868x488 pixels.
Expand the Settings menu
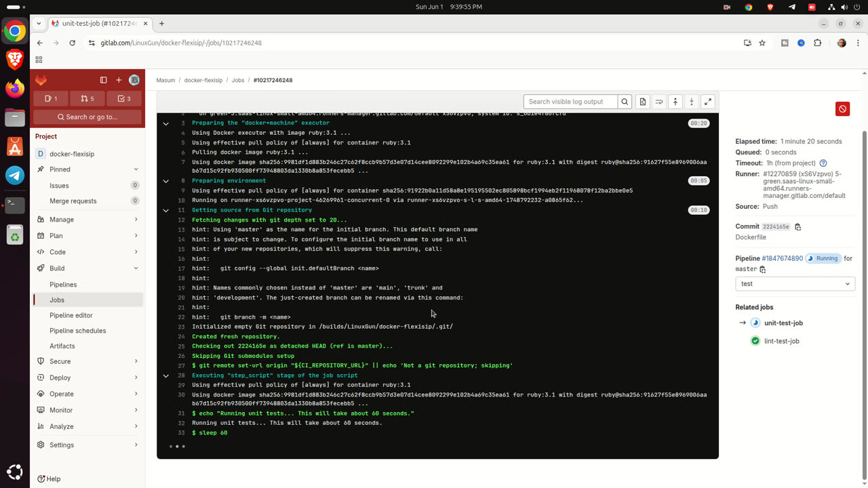(x=87, y=445)
